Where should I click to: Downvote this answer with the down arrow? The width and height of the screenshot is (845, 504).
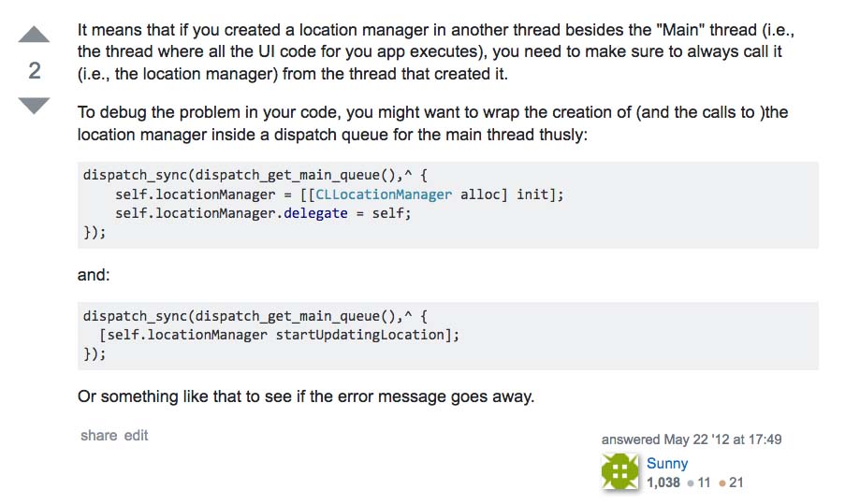coord(34,105)
